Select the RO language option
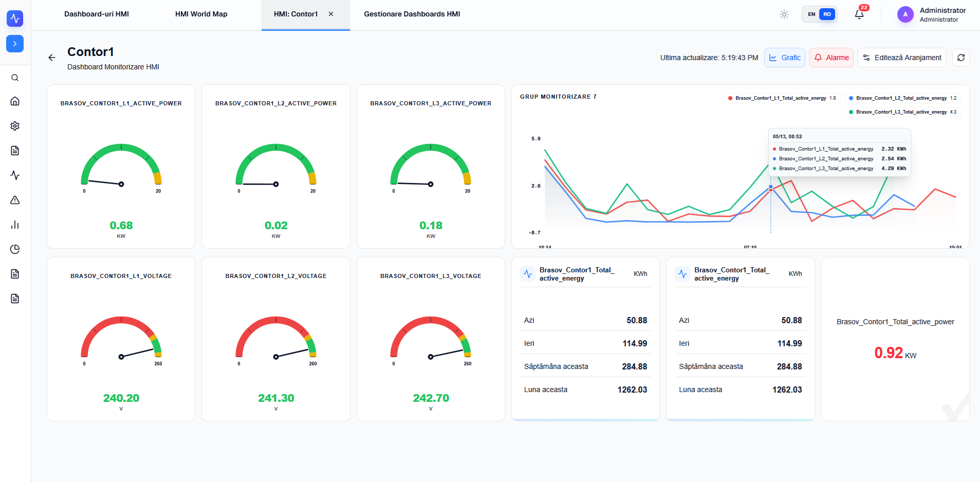Screen dimensions: 980x482 pos(827,14)
